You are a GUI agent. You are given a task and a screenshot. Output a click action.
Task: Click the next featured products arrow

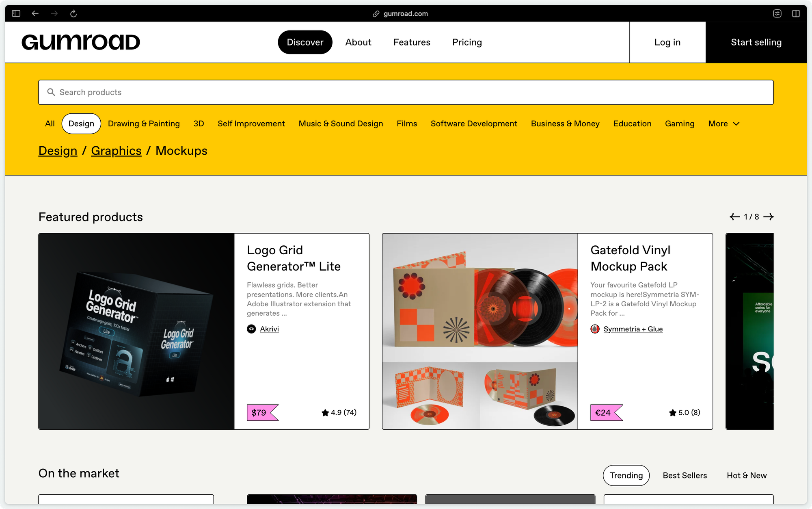(768, 217)
